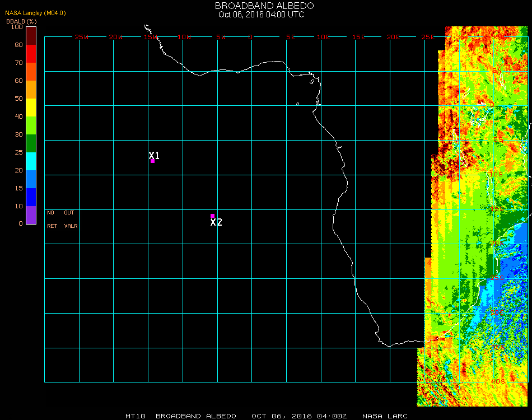Choose the light green 30–40% colorbar segment

[x=31, y=125]
